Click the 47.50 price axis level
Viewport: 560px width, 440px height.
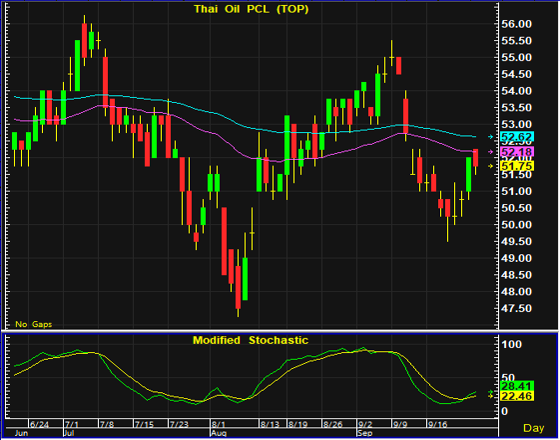click(x=517, y=308)
